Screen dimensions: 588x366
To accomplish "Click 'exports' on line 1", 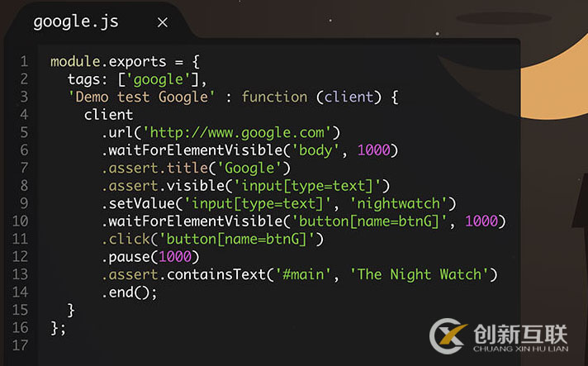I will click(137, 61).
